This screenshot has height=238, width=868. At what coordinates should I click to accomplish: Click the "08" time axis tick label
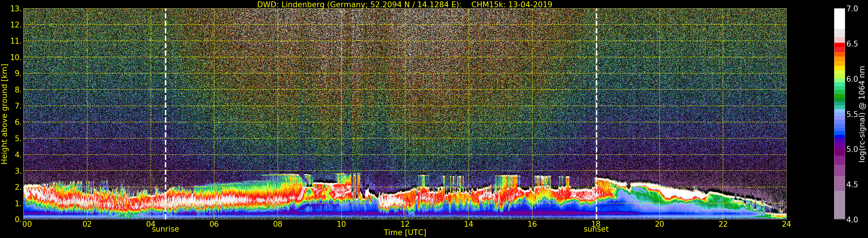[278, 224]
